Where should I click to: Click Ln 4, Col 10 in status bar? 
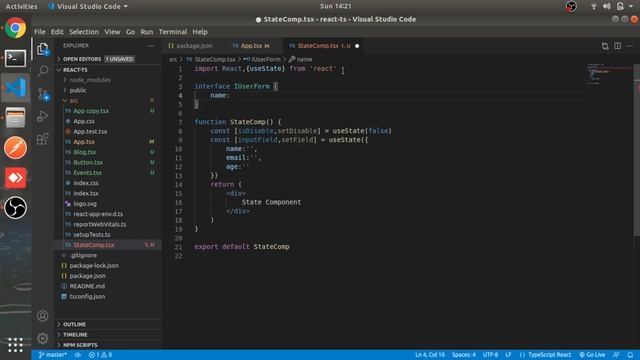pyautogui.click(x=430, y=355)
